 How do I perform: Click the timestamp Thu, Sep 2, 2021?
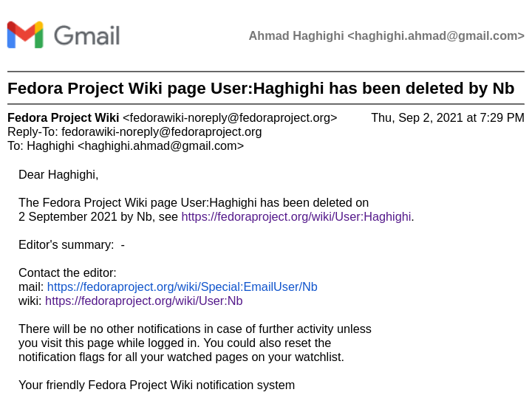(x=448, y=117)
